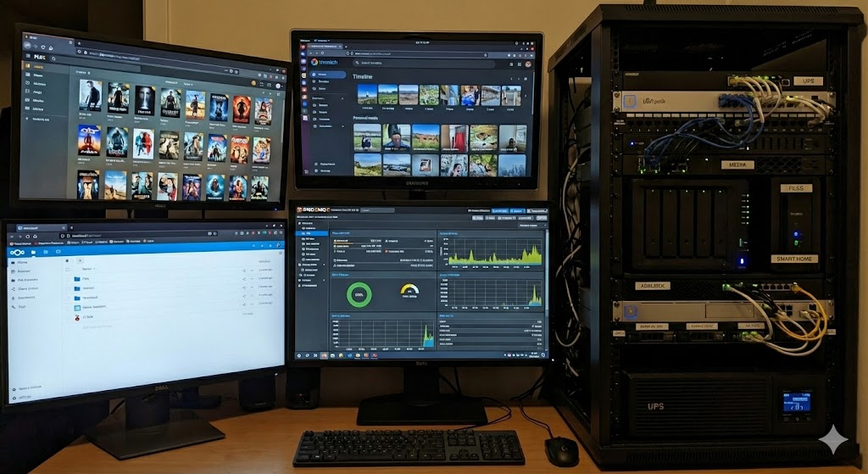Collapse the Immich sidebar section with up chevron

[342, 98]
